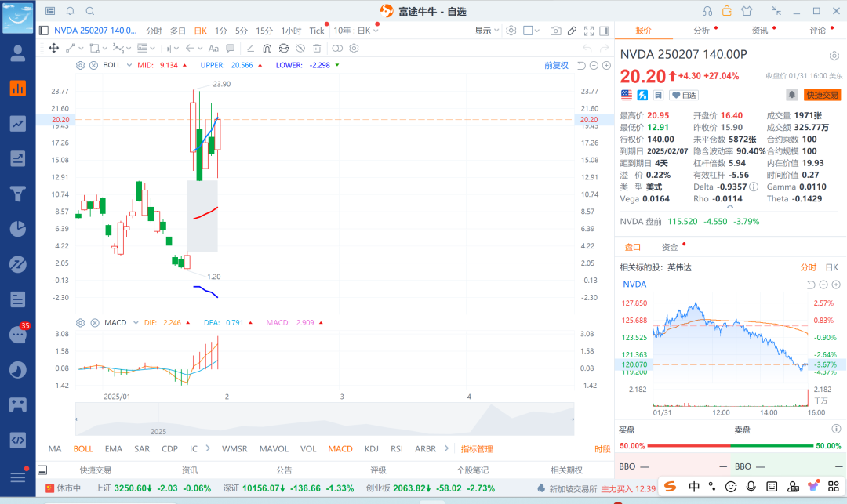Image resolution: width=847 pixels, height=504 pixels.
Task: Toggle the overlay compare circles icon
Action: point(337,48)
